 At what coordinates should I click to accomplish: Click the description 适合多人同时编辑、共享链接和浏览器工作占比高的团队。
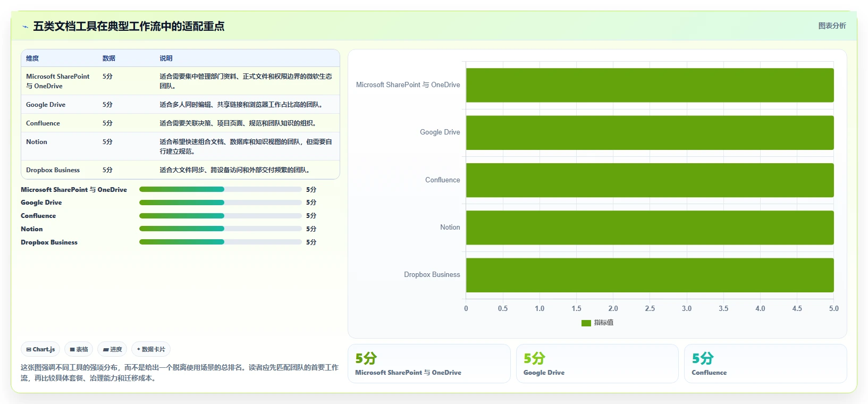(242, 105)
